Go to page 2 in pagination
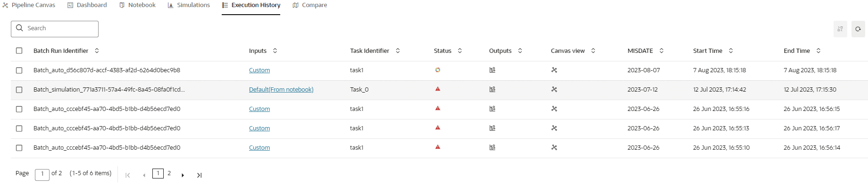The height and width of the screenshot is (187, 868). point(169,173)
